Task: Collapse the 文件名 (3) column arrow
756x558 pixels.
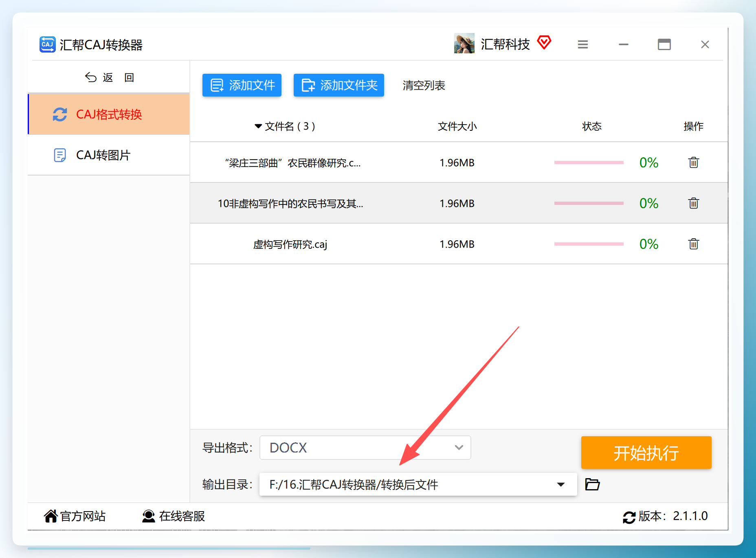Action: [258, 126]
